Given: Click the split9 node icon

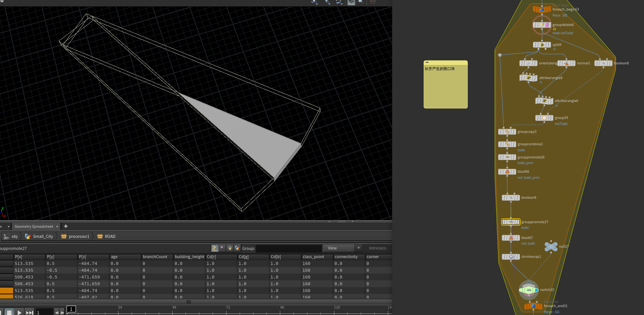Looking at the screenshot, I should pyautogui.click(x=542, y=45).
